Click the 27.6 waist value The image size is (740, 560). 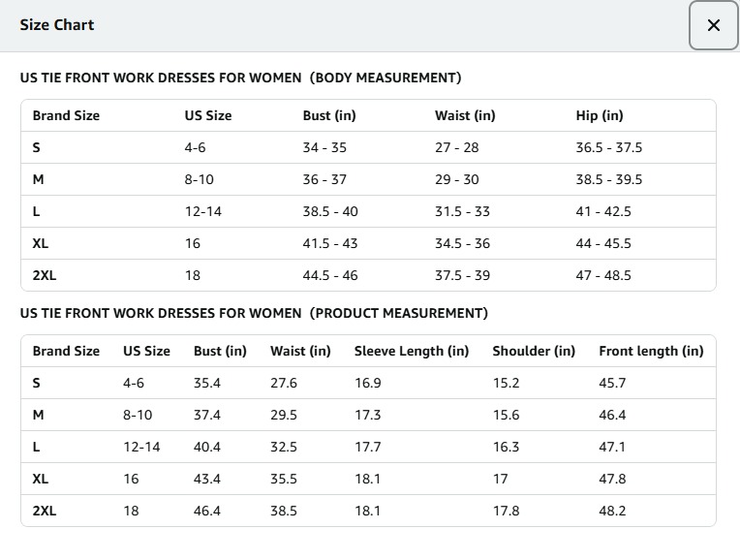(284, 383)
